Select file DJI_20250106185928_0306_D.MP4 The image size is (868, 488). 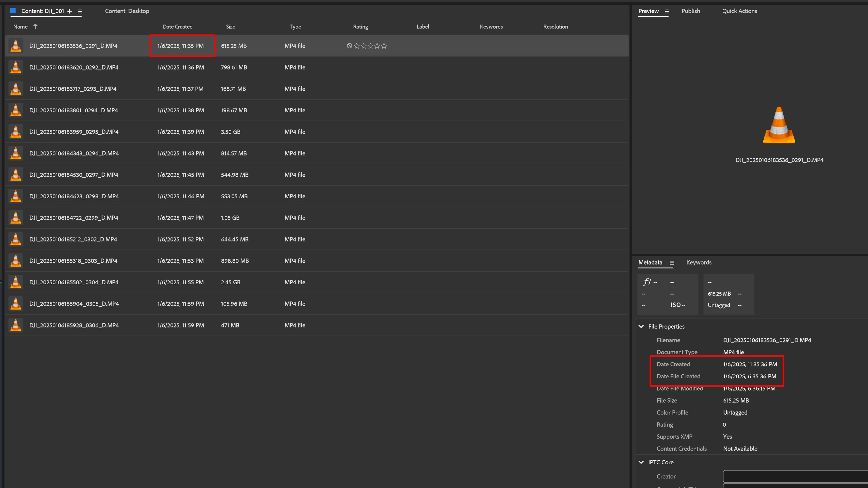(74, 325)
